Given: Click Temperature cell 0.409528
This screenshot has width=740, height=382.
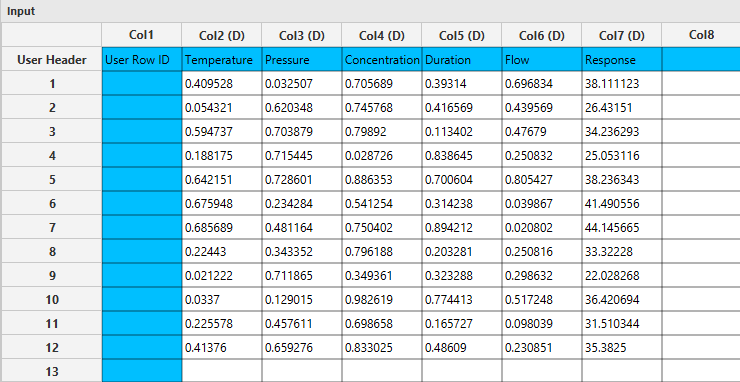Looking at the screenshot, I should (222, 84).
